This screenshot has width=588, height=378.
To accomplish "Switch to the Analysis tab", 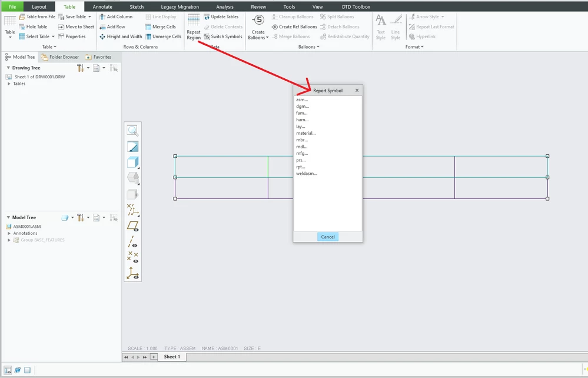I will (x=225, y=6).
